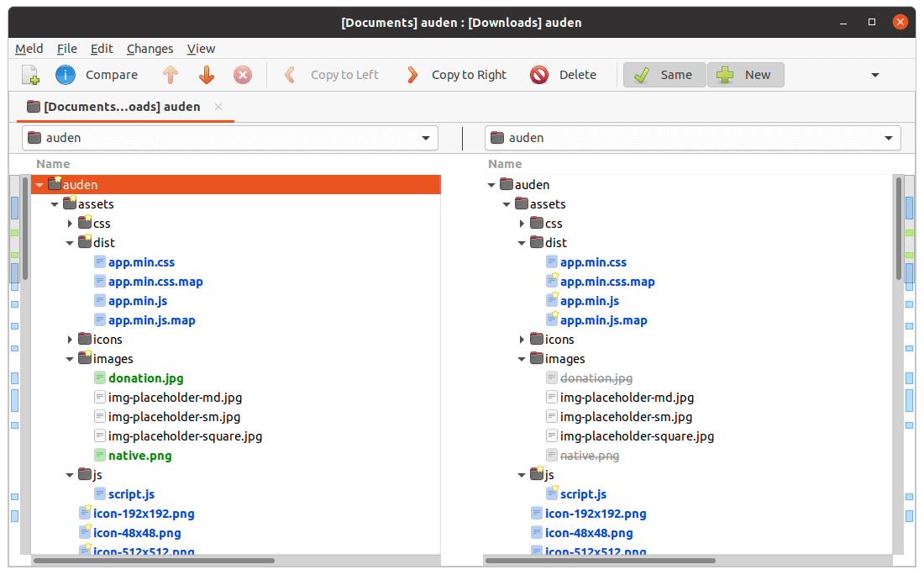924x575 pixels.
Task: Click the previous difference up-arrow icon
Action: click(x=170, y=75)
